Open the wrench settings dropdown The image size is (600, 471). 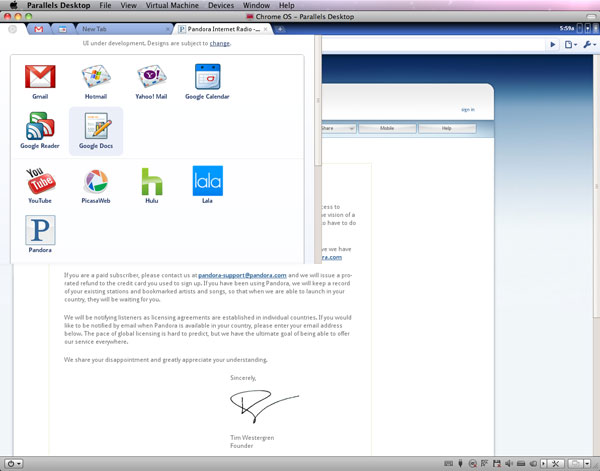(x=589, y=45)
